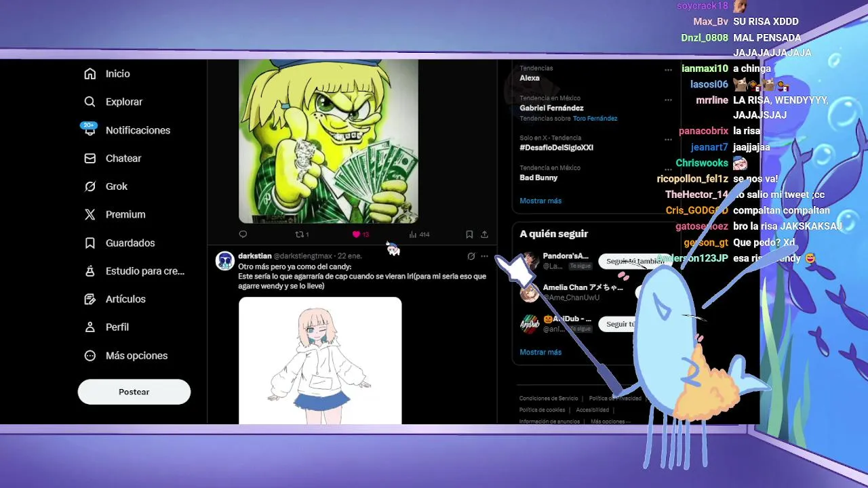
Task: Open Bad Bunny trending topic
Action: (x=538, y=178)
